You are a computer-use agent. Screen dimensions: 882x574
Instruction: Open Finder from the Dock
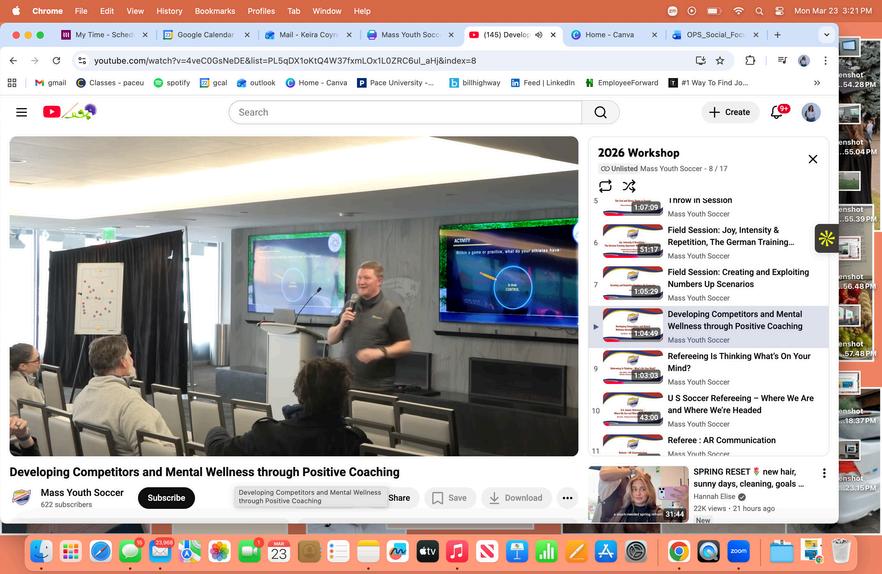(41, 551)
